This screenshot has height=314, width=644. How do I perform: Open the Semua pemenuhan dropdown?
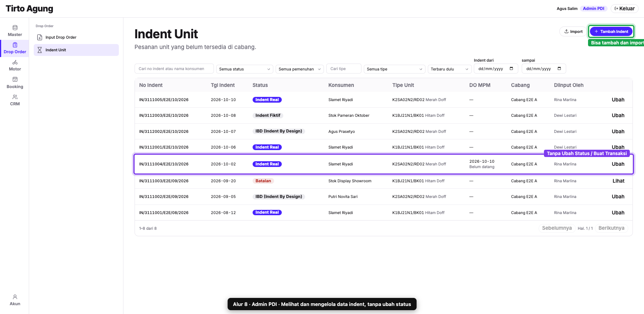(x=300, y=69)
